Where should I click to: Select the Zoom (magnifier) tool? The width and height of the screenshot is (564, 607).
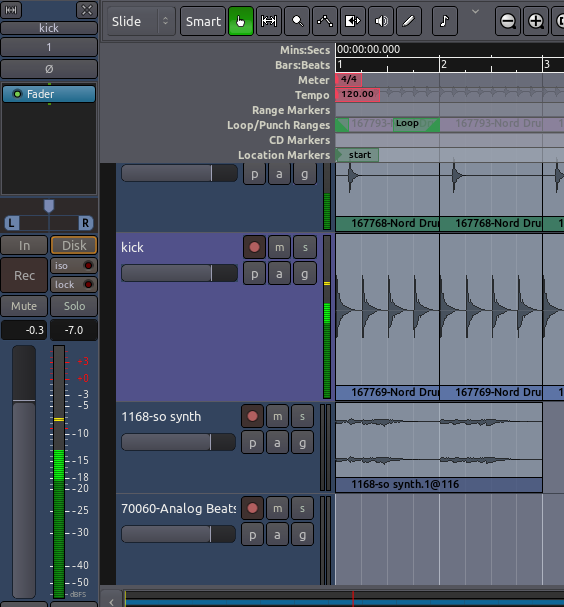click(297, 21)
